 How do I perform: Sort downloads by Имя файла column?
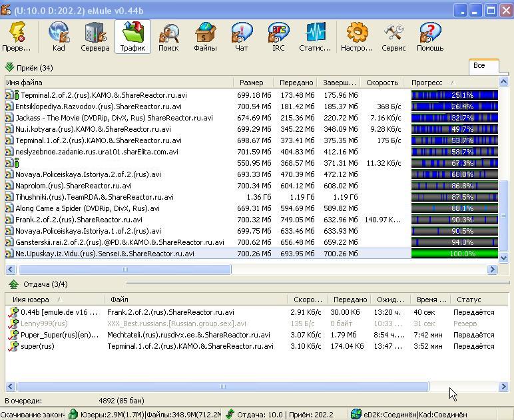[119, 83]
